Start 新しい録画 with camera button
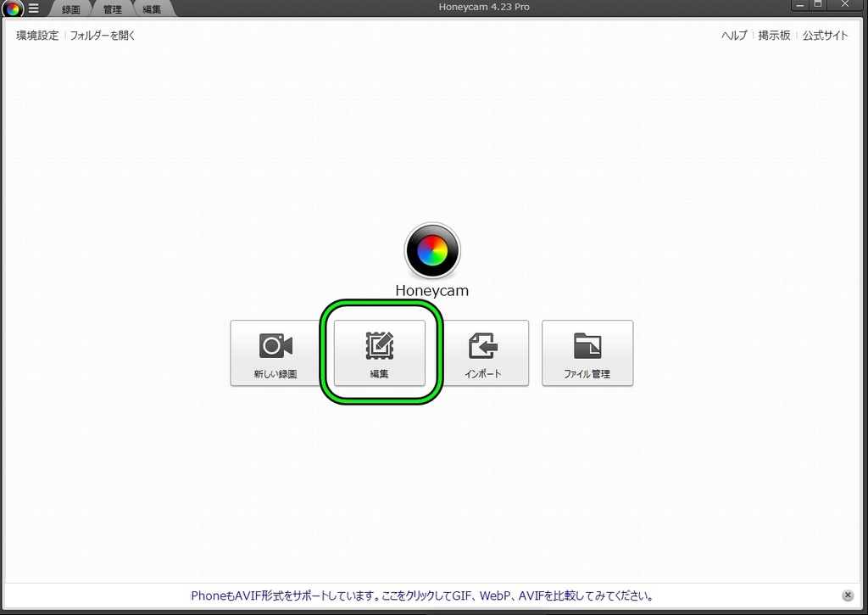868x615 pixels. [x=275, y=353]
